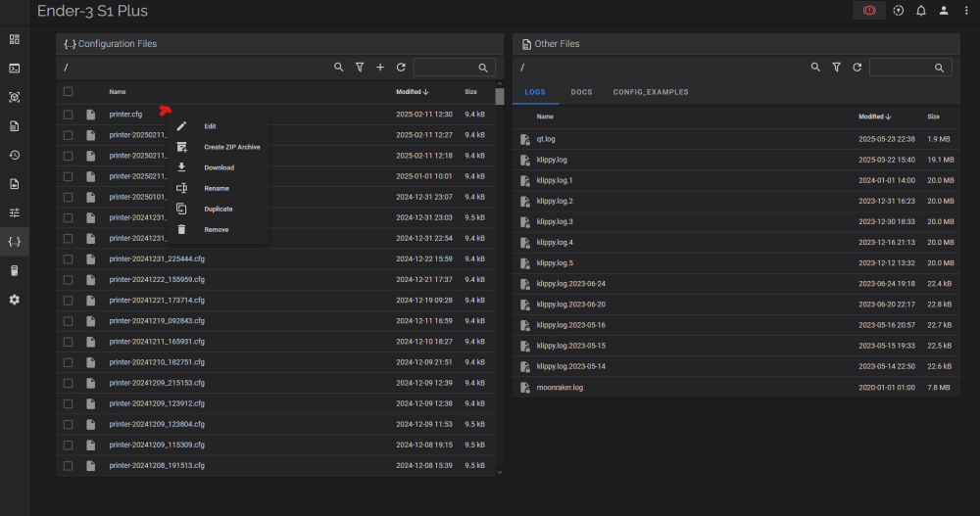The image size is (980, 516).
Task: Choose Rename from the context menu
Action: pos(217,188)
